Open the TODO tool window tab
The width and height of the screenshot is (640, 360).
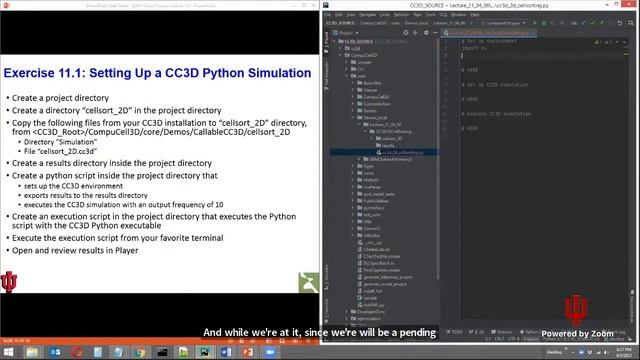(454, 332)
